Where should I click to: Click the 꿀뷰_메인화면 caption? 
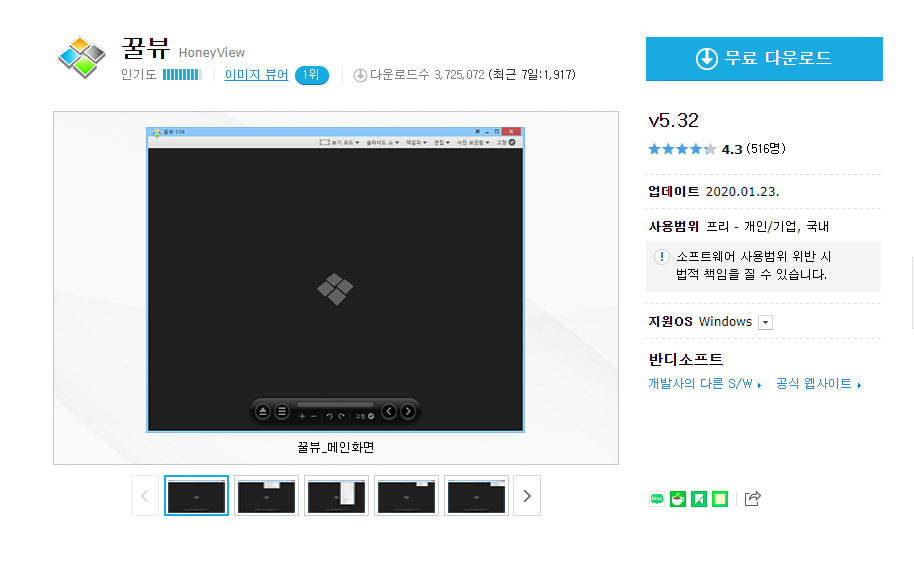coord(336,448)
